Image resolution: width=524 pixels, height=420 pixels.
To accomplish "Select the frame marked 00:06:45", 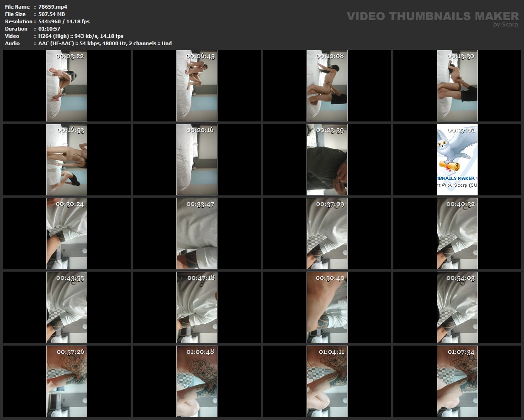I will (x=197, y=85).
